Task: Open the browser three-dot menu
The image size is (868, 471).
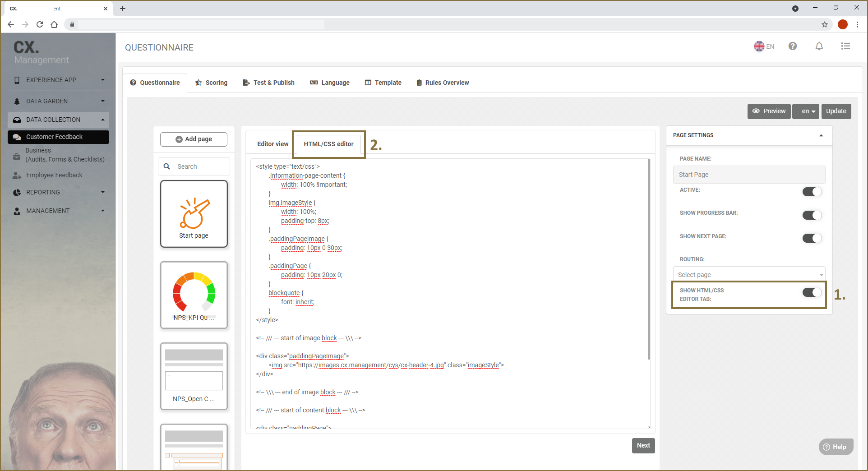Action: [x=858, y=24]
